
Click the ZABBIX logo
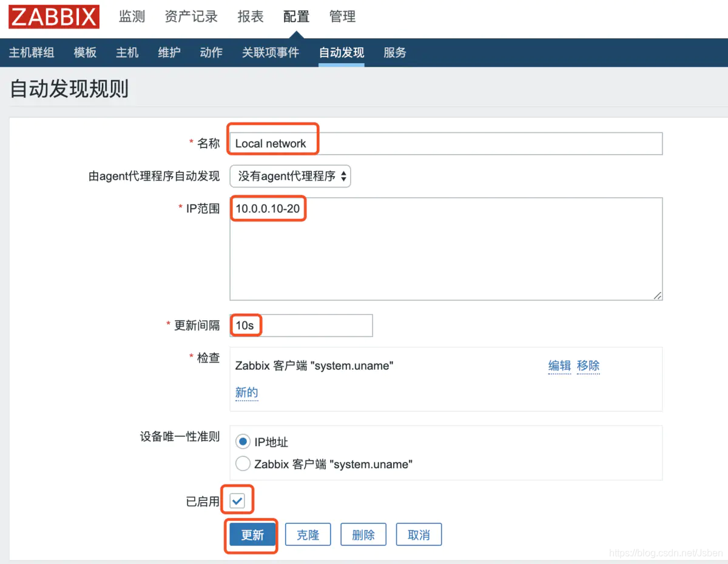(54, 16)
